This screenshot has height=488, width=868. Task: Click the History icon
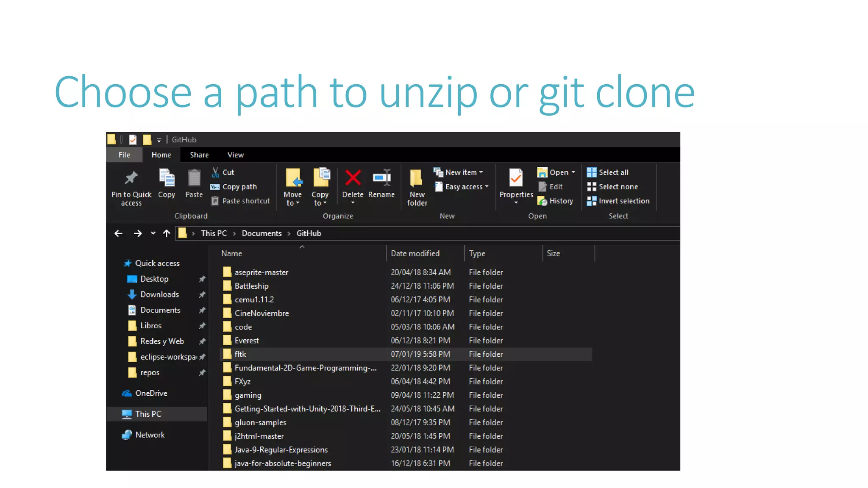[542, 201]
